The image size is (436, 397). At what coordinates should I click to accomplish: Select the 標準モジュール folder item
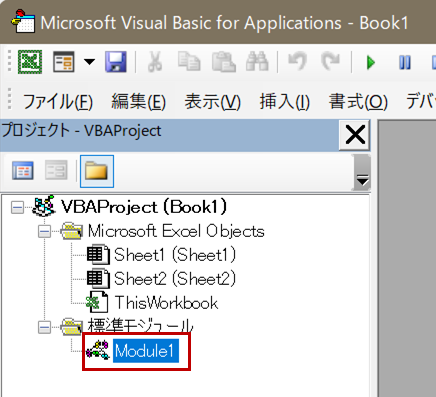[x=140, y=326]
